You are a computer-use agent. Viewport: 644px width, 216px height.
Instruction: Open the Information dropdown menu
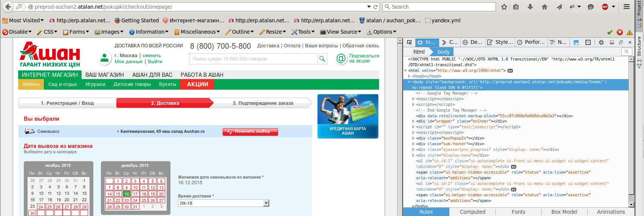[x=149, y=32]
